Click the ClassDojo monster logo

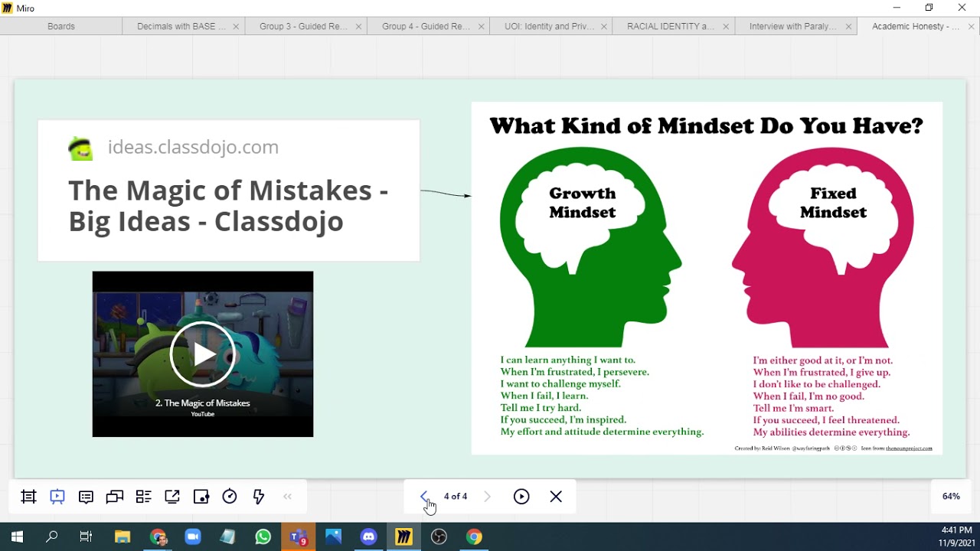click(80, 148)
